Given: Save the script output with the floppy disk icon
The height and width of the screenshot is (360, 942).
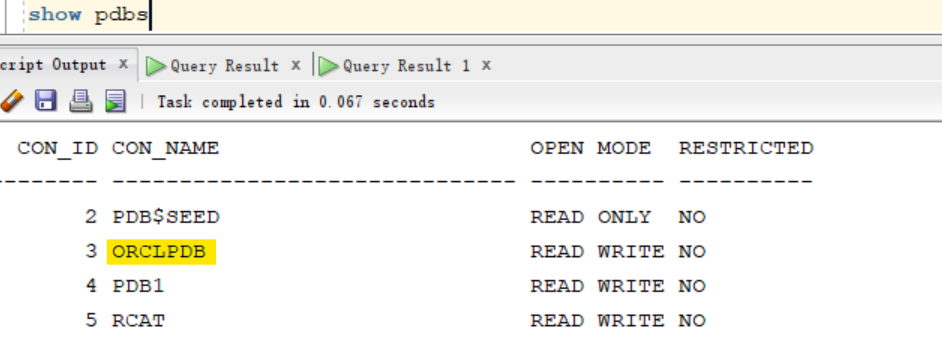Looking at the screenshot, I should click(46, 101).
